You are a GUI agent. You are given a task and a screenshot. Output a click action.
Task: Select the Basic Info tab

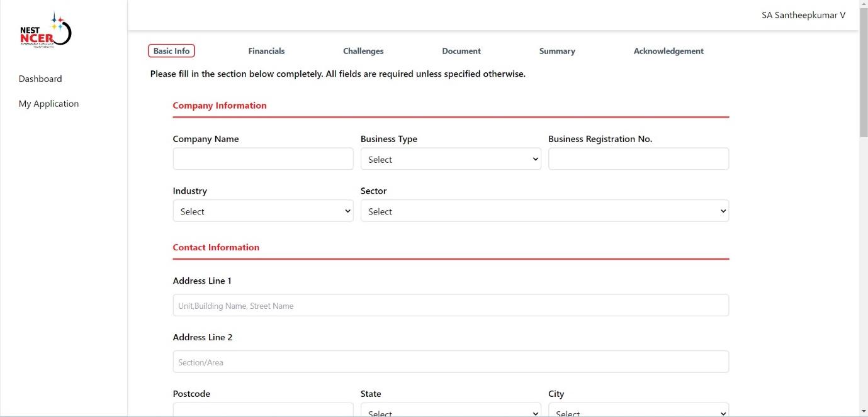171,51
